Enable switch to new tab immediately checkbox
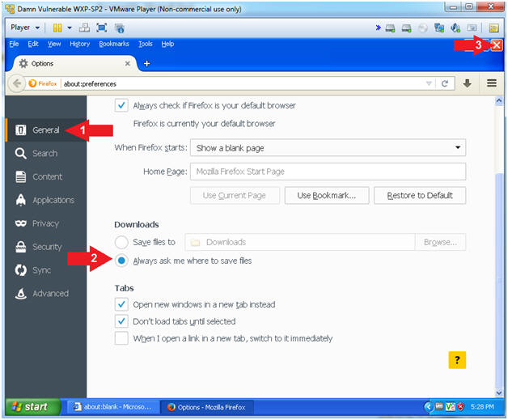Screen dimensions: 508x420 (x=121, y=338)
